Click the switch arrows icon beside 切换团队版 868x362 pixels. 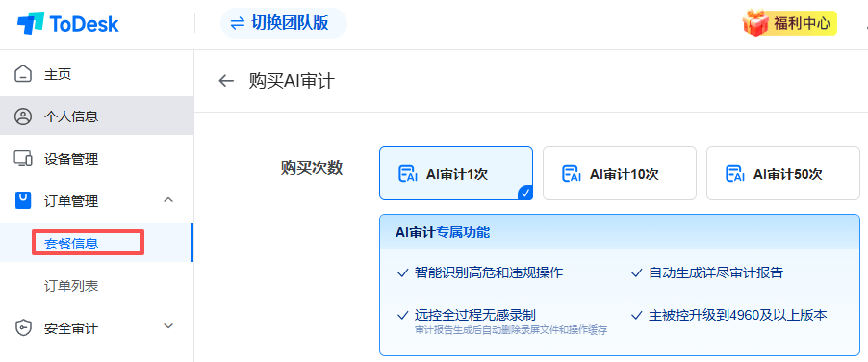pyautogui.click(x=238, y=23)
